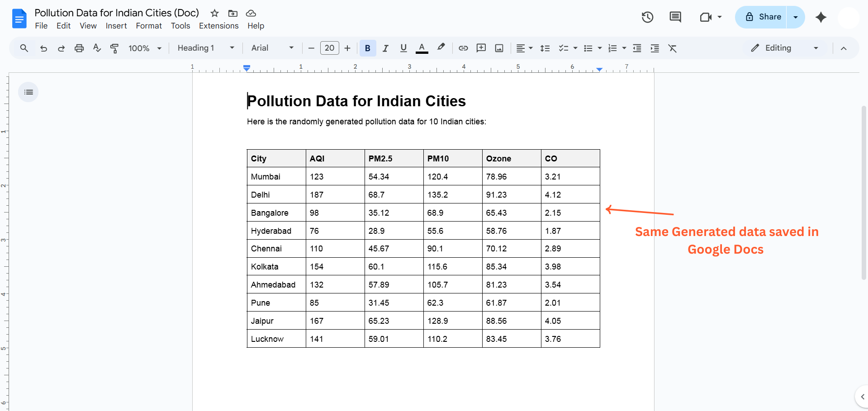
Task: Print the document using the printer icon
Action: click(79, 48)
